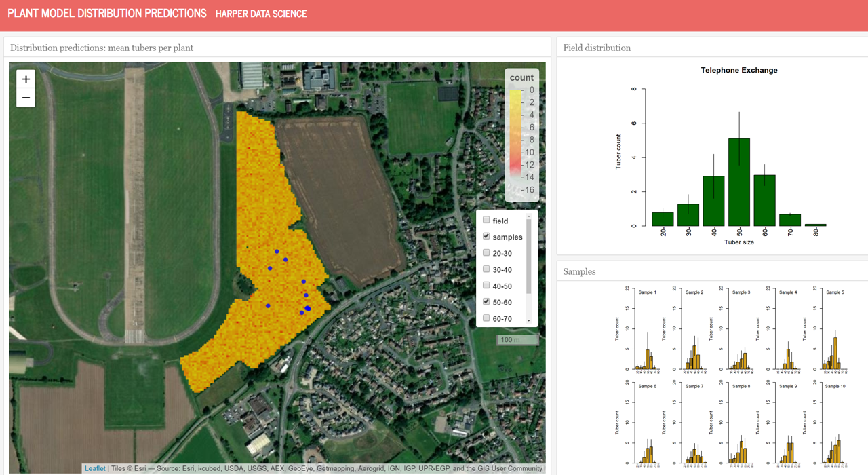Toggle the 60-70 size layer
Image resolution: width=868 pixels, height=475 pixels.
486,318
